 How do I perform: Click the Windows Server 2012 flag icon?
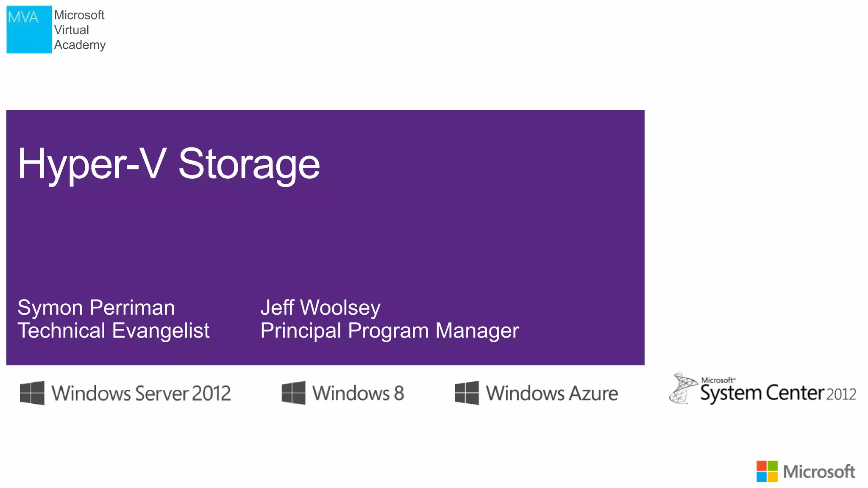click(32, 393)
